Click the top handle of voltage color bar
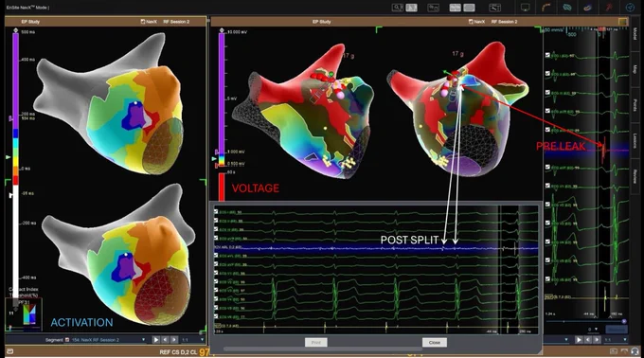The image size is (644, 358). click(x=222, y=31)
